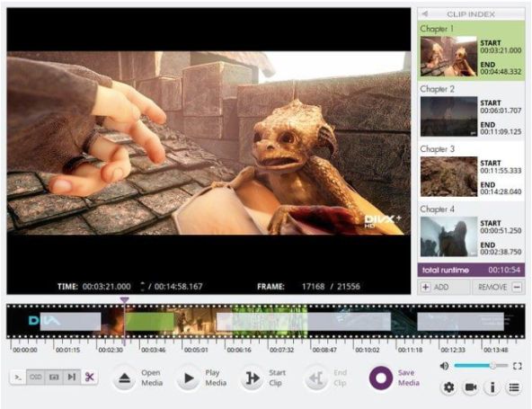Click Chapter 1 start time 00:03:21.000

[501, 50]
